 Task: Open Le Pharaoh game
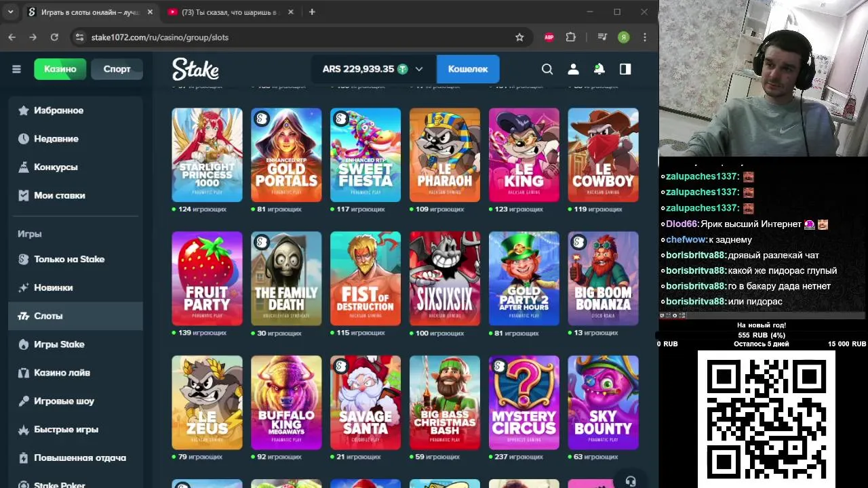(445, 155)
